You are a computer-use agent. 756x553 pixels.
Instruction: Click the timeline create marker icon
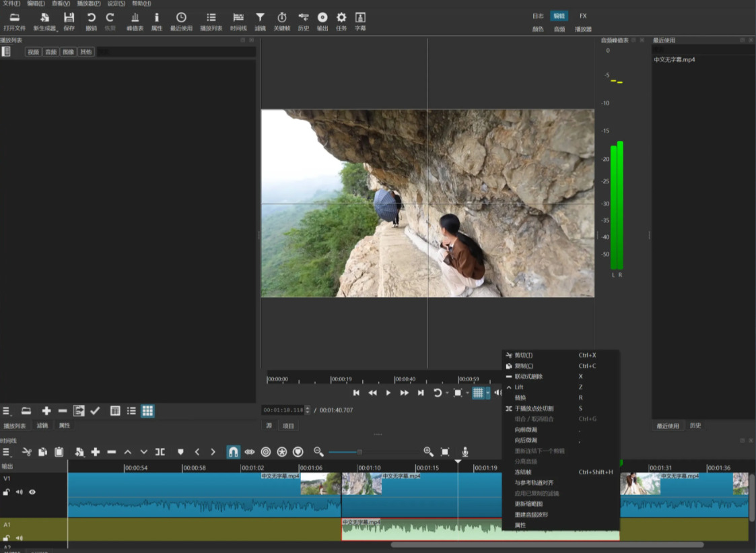(180, 452)
